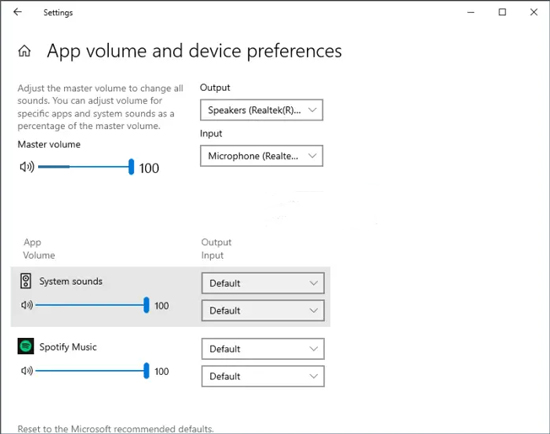
Task: Click the Master volume slider handle
Action: [x=131, y=167]
